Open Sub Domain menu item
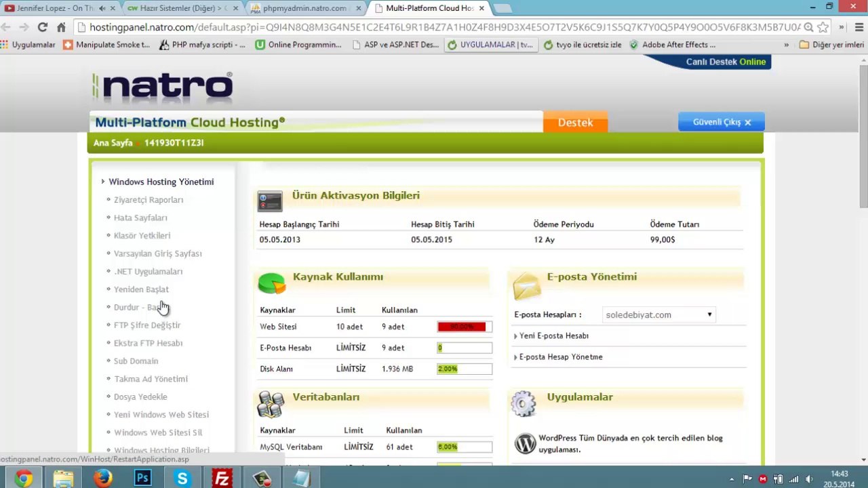Screen dimensions: 868x488 point(136,361)
